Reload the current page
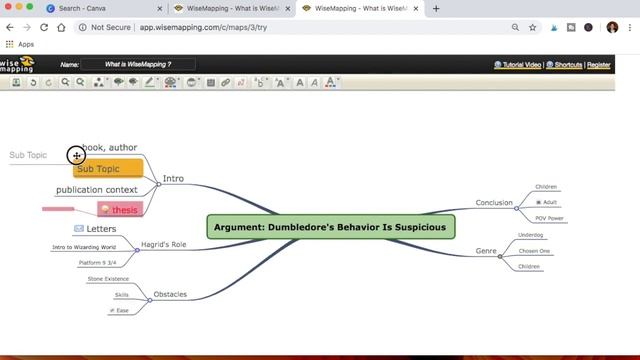Viewport: 640px width, 360px height. (44, 27)
